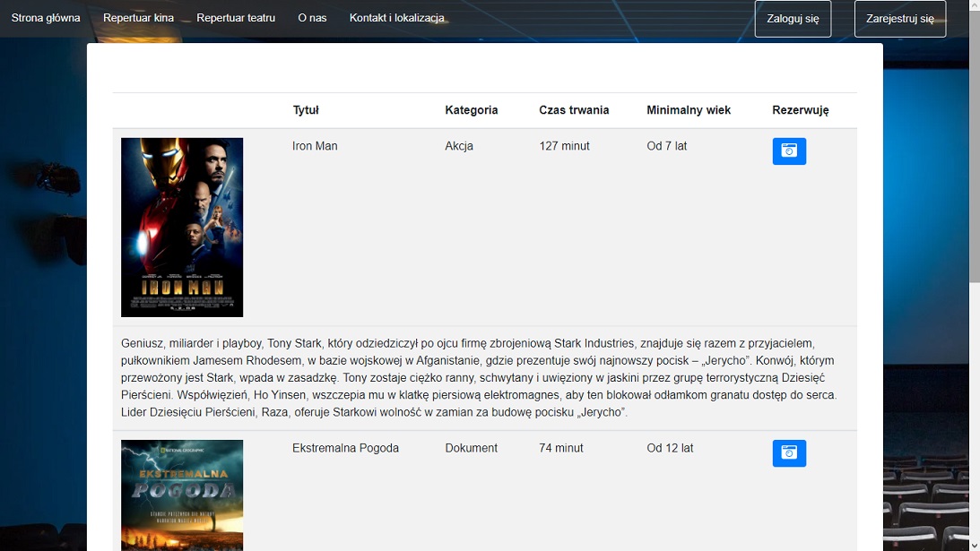Click the Kategoria column header
The width and height of the screenshot is (980, 551).
(x=472, y=110)
